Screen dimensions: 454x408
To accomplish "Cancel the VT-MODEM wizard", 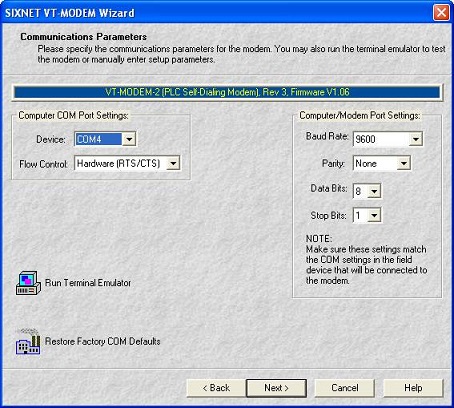I will (345, 388).
